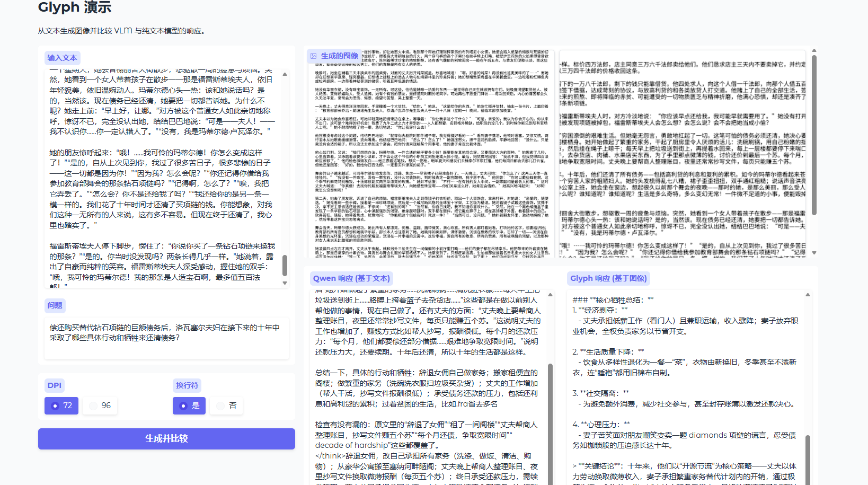Click the 1. **经济剥夺** line in Glyph response
This screenshot has width=868, height=485.
pos(600,310)
